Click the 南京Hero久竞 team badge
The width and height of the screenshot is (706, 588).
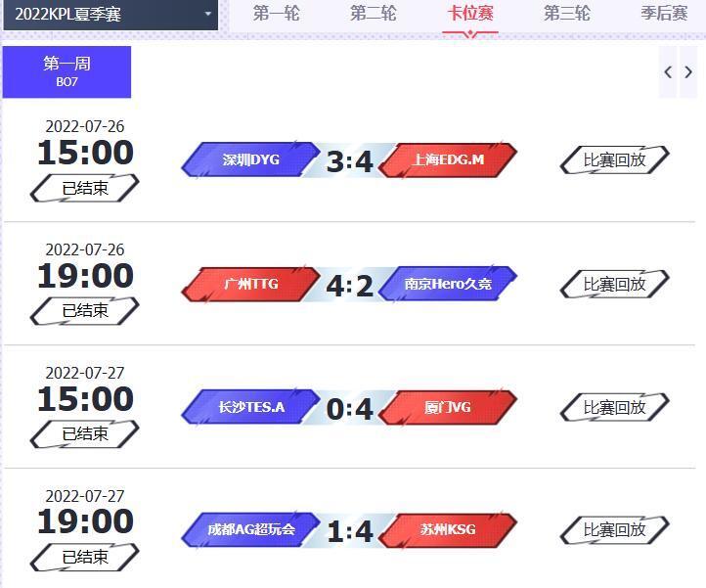pyautogui.click(x=448, y=284)
